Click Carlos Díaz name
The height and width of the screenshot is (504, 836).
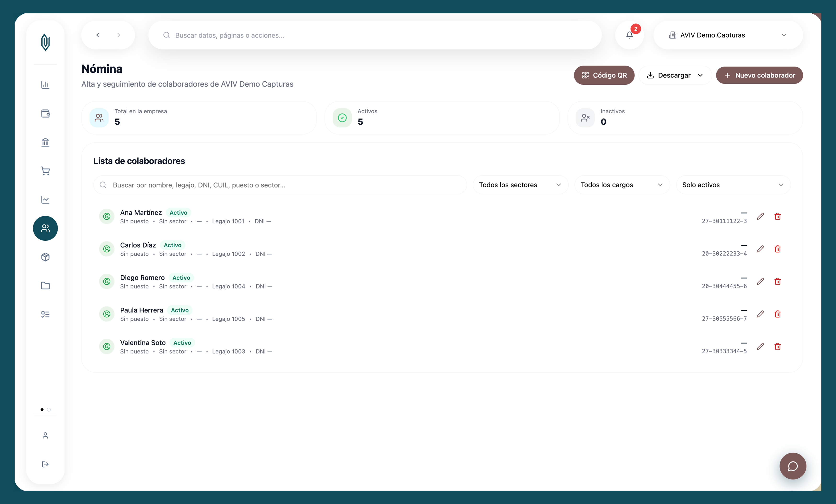tap(138, 245)
